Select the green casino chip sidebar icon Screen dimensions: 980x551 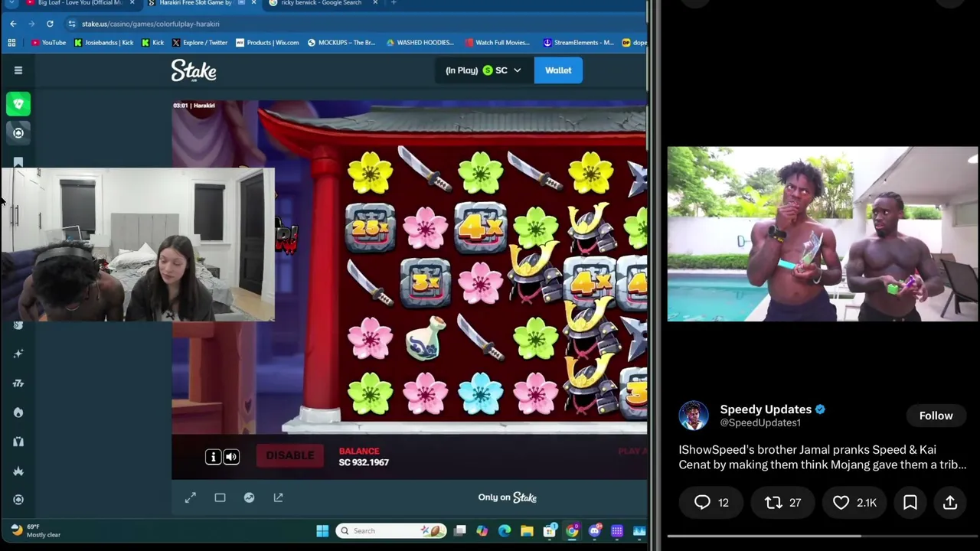click(x=18, y=103)
